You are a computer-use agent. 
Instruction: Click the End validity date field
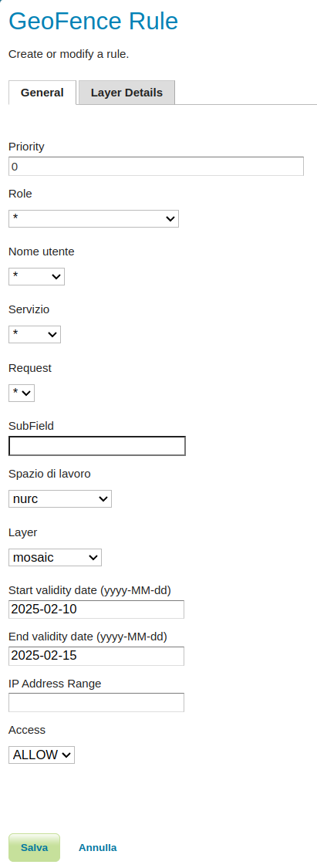[96, 656]
